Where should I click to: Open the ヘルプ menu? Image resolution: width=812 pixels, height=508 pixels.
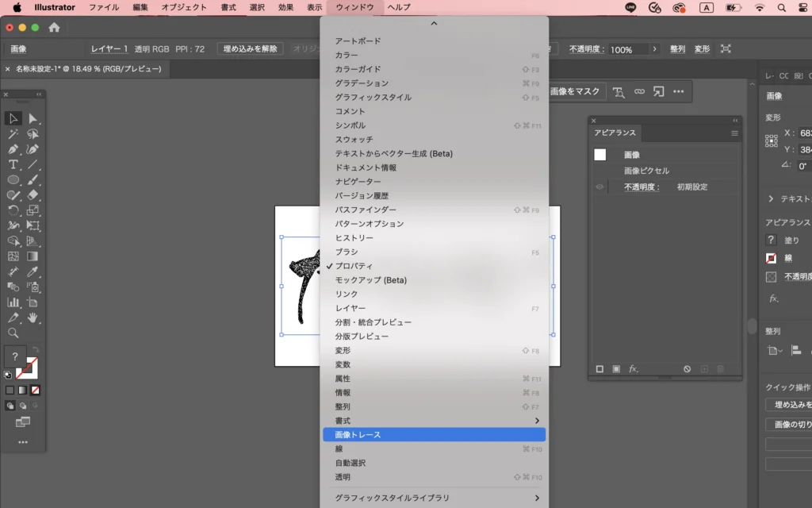coord(398,7)
